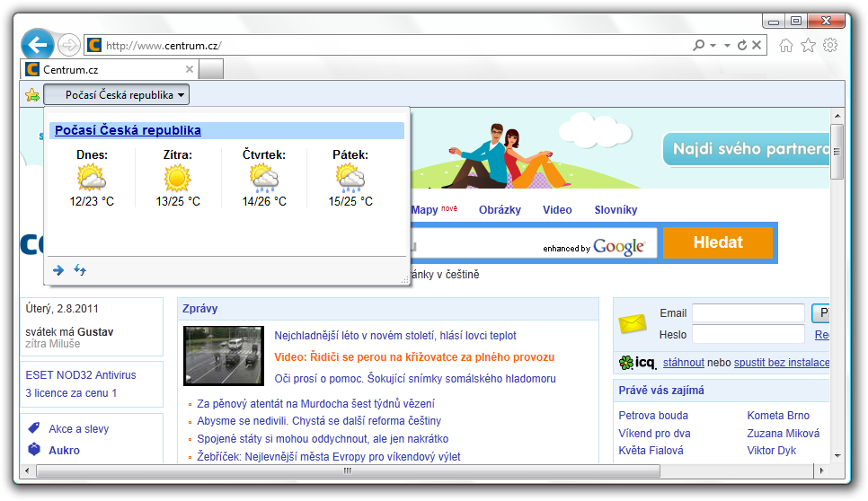Open the Spojené státy si mohou oddychnout link
The width and height of the screenshot is (868, 501).
point(323,438)
